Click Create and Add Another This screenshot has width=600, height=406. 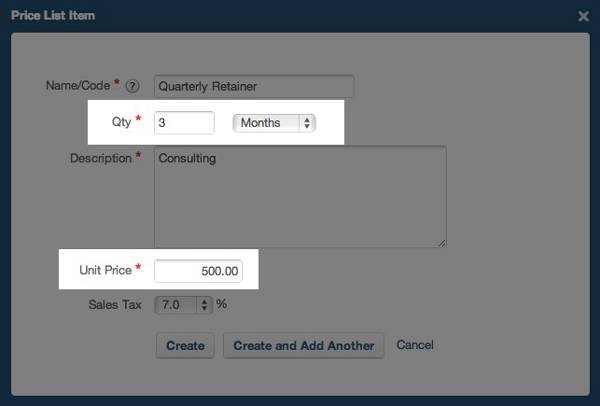tap(303, 346)
